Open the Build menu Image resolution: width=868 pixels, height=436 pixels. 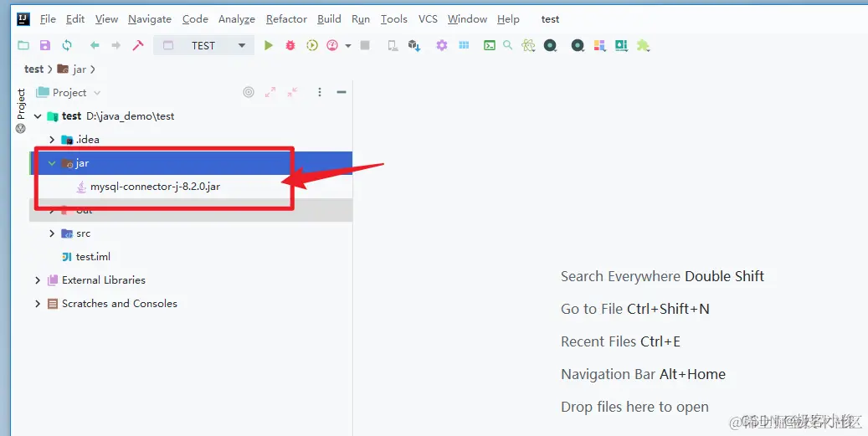point(329,19)
